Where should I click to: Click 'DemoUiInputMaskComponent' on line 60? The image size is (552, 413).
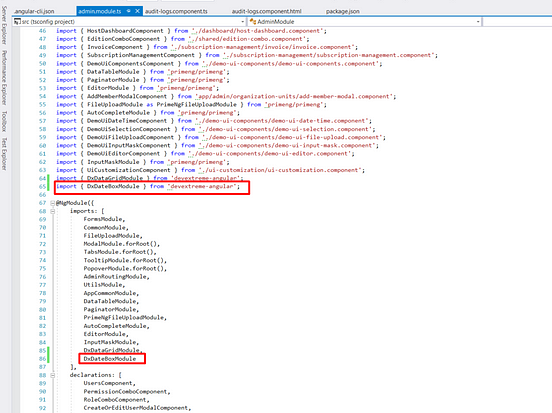(x=128, y=145)
